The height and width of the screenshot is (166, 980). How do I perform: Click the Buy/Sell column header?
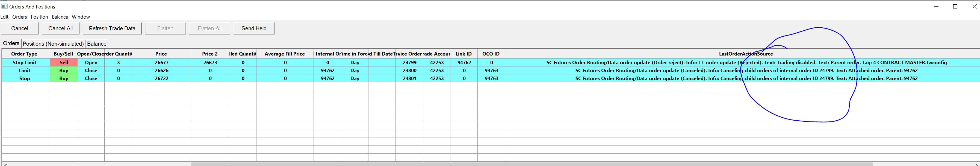coord(63,54)
